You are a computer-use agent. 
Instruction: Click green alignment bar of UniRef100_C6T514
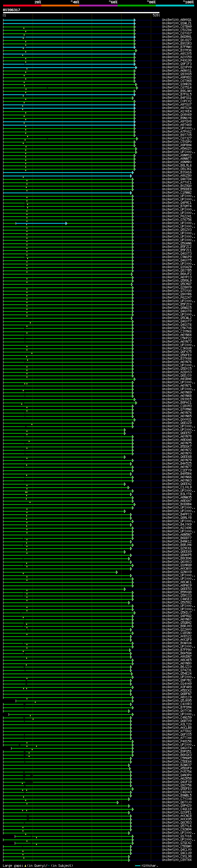(70, 88)
